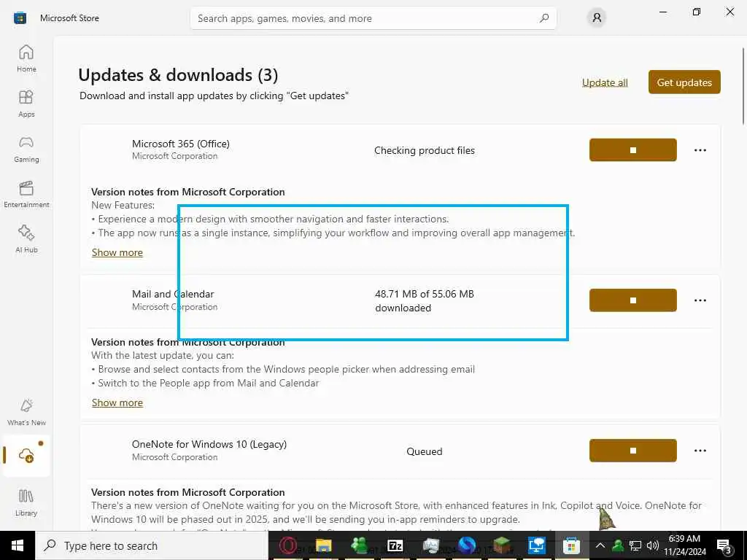The image size is (747, 560).
Task: Click the 'Checking product files' status text
Action: click(425, 150)
